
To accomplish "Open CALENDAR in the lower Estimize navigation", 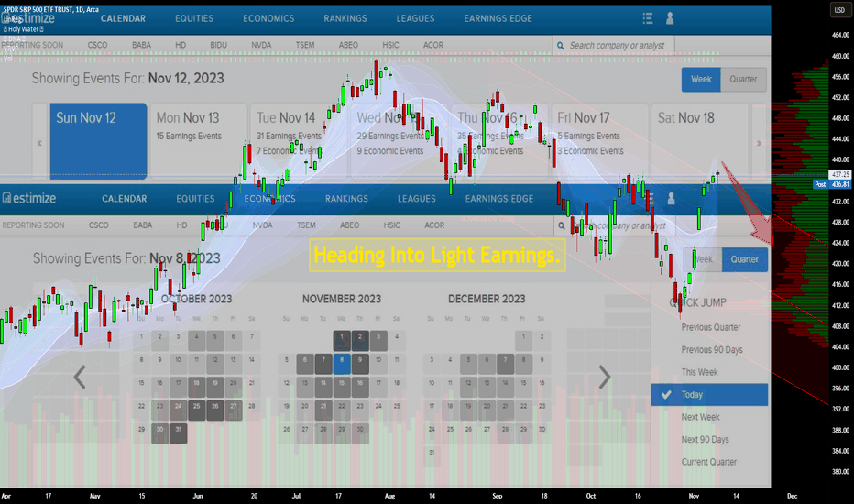I will [125, 199].
